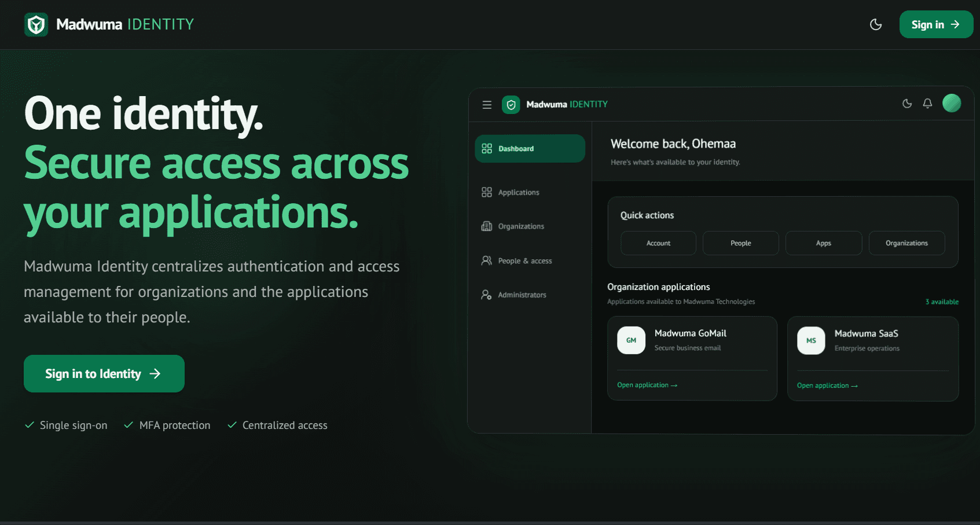
Task: Open the hamburger menu in dashboard preview
Action: pyautogui.click(x=487, y=105)
